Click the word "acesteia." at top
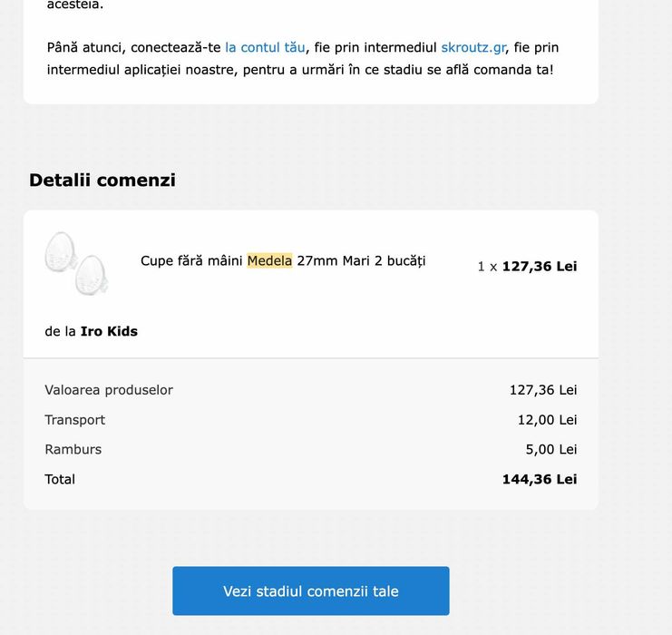This screenshot has height=635, width=672. click(75, 5)
